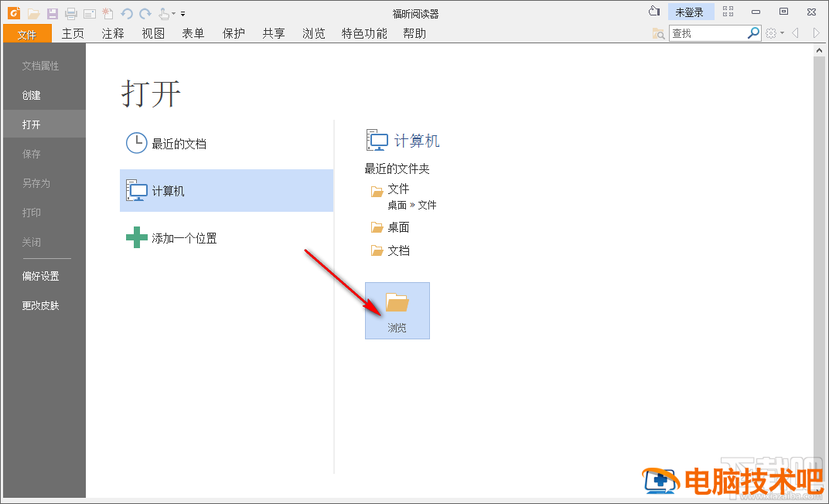Select the 计算机 location entry
Viewport: 829px width, 504px height.
click(227, 191)
